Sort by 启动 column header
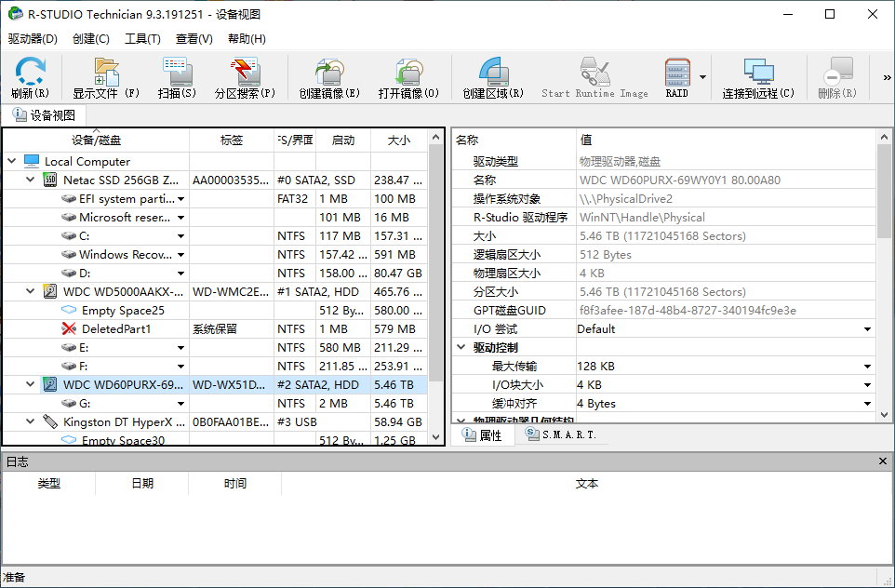This screenshot has height=588, width=895. point(343,140)
